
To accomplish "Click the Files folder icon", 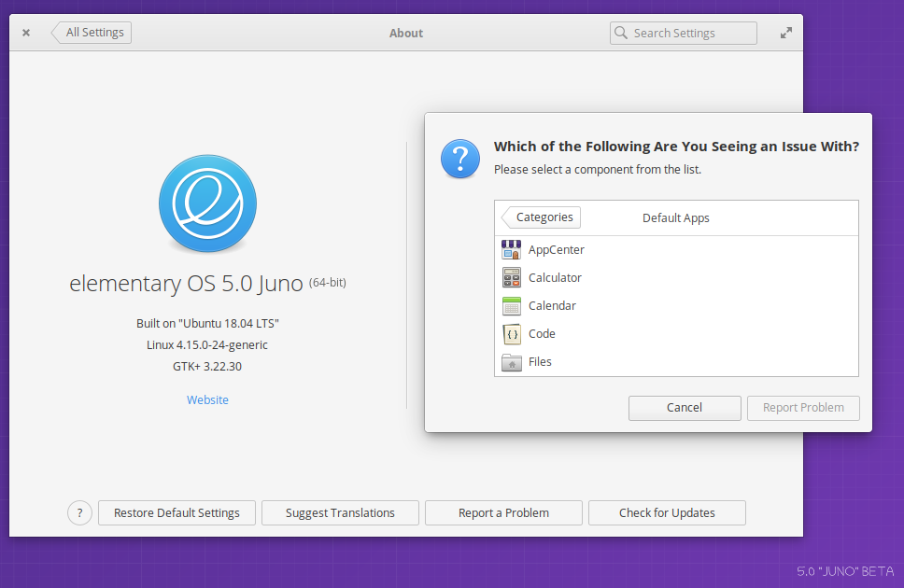I will [511, 362].
